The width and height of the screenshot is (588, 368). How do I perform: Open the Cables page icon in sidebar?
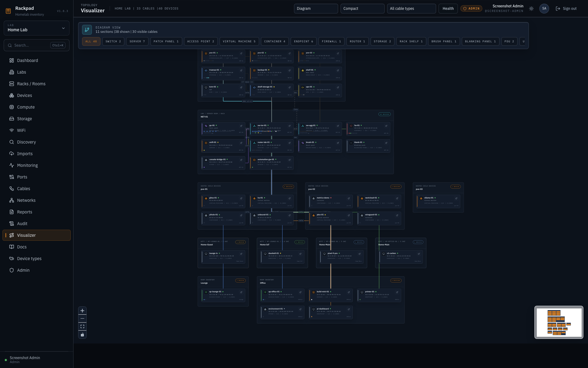(12, 189)
